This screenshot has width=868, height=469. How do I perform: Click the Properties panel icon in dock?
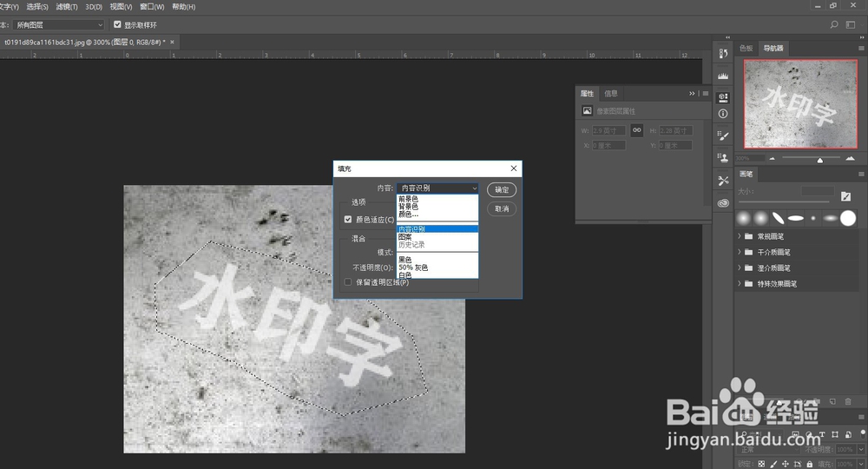coord(723,97)
